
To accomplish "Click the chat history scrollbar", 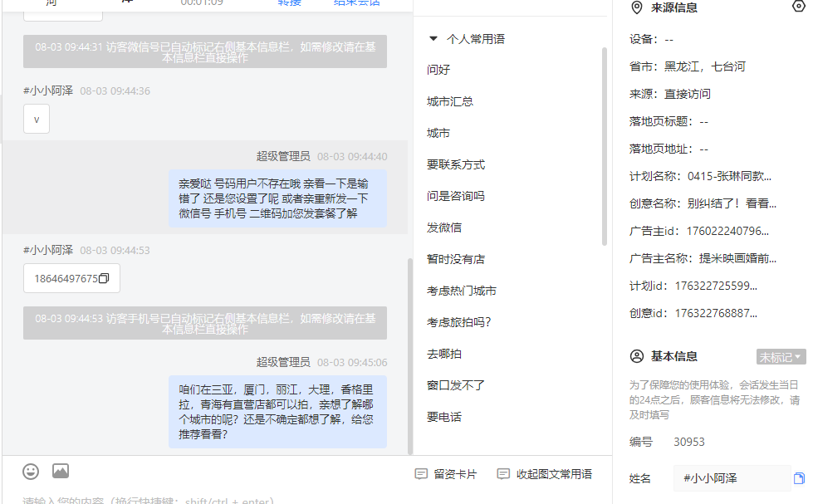I will pyautogui.click(x=410, y=356).
